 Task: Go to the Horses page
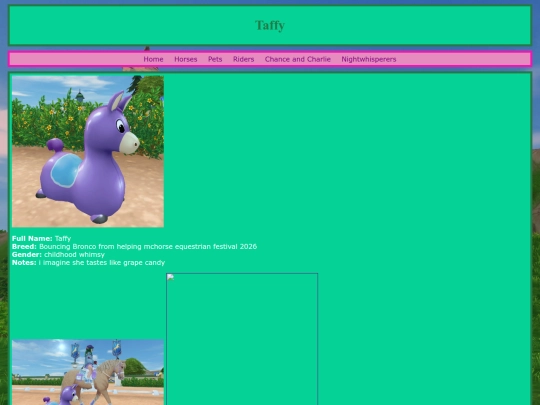tap(186, 59)
